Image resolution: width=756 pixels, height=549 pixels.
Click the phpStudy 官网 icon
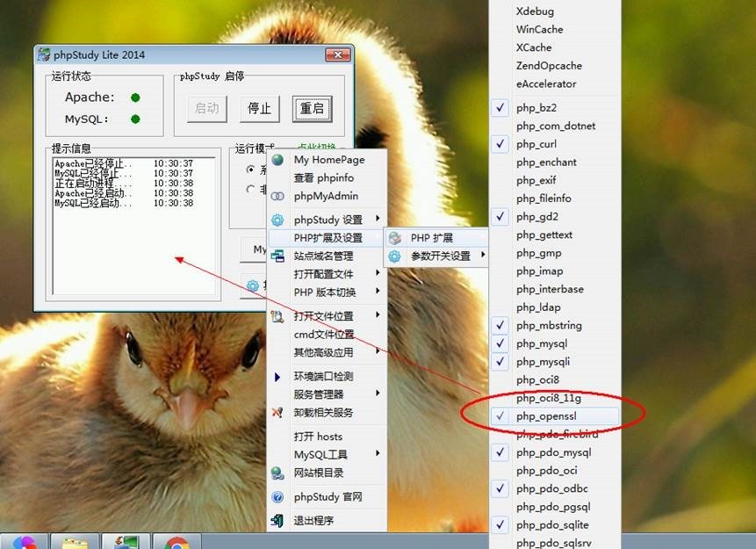[278, 497]
